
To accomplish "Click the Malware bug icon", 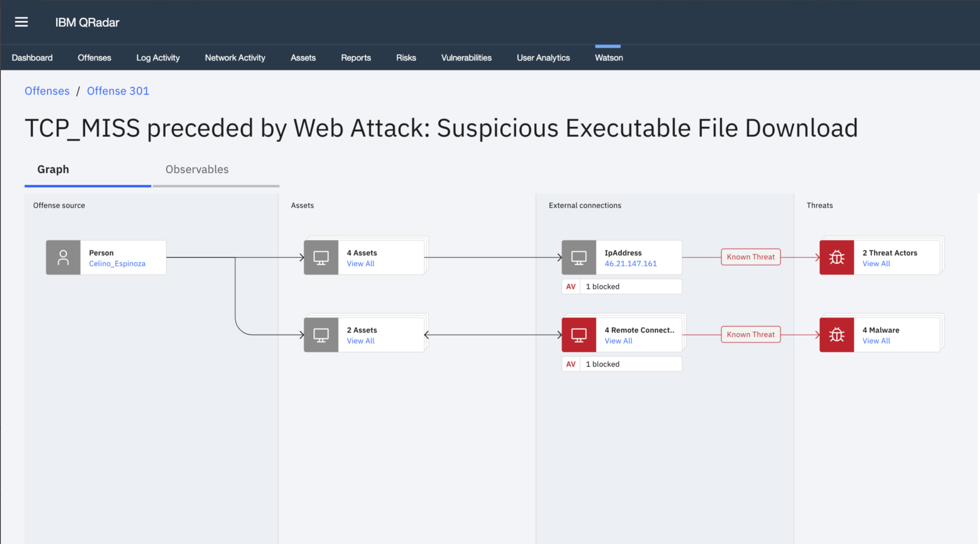I will coord(837,335).
